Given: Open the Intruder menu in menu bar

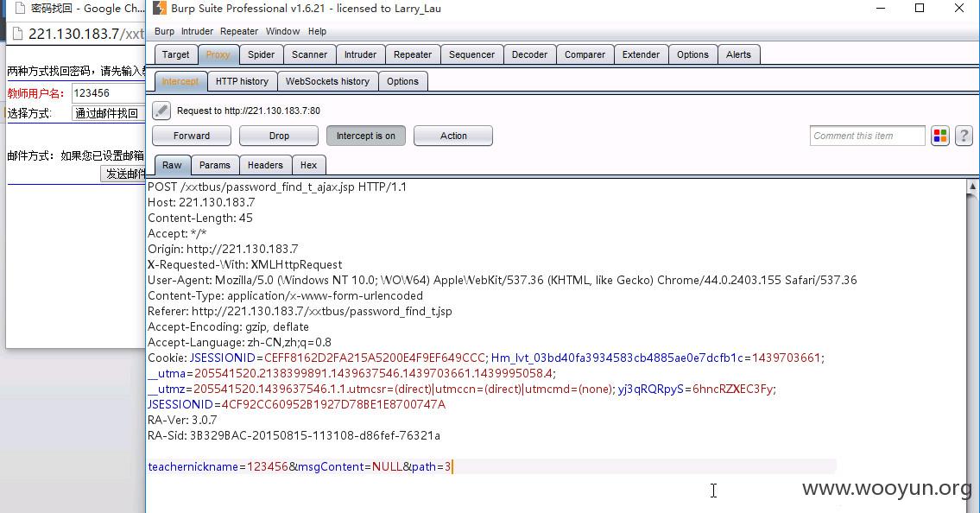Looking at the screenshot, I should [197, 31].
